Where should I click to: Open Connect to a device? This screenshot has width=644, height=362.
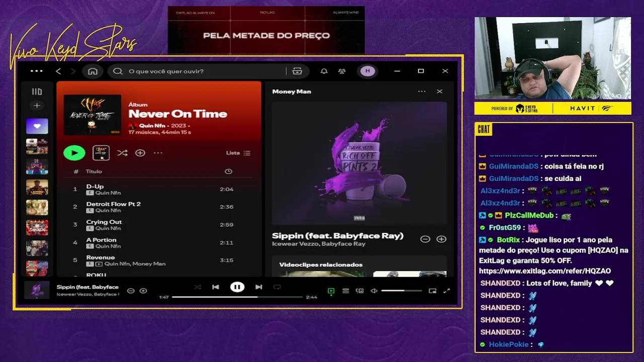click(x=359, y=291)
